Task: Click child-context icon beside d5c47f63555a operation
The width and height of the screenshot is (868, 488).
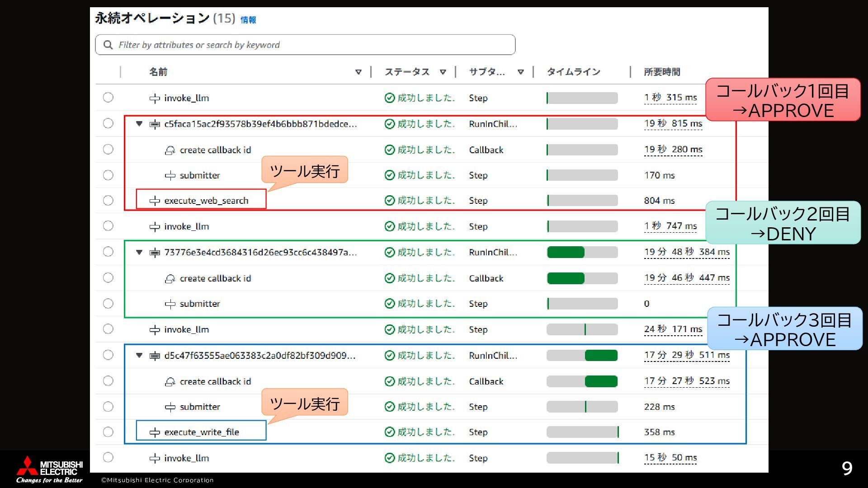Action: pyautogui.click(x=155, y=356)
